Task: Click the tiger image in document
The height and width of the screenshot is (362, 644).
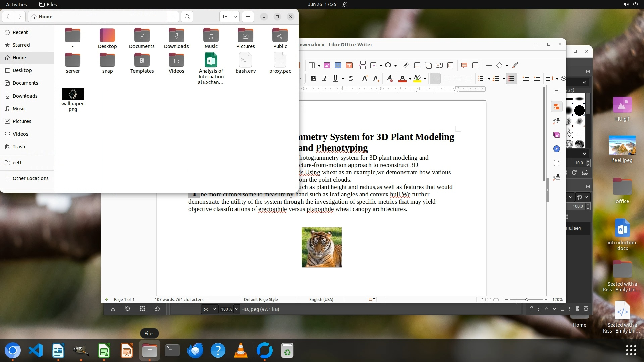Action: 321,247
